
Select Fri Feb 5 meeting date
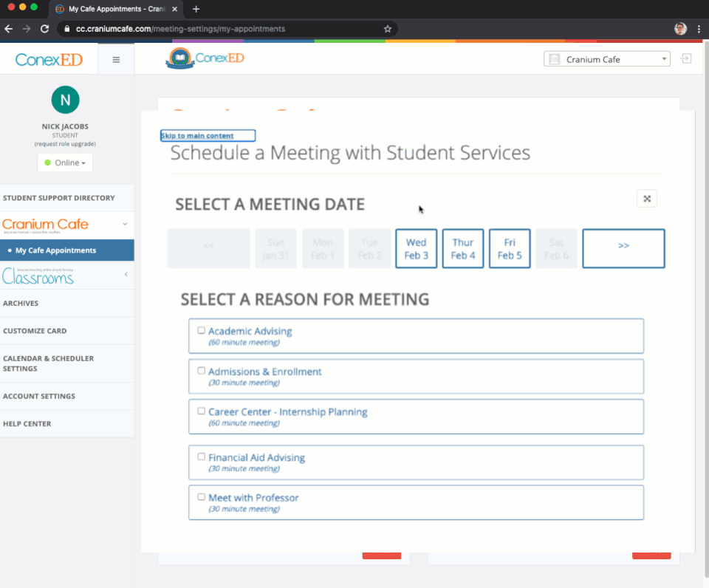[x=510, y=249]
